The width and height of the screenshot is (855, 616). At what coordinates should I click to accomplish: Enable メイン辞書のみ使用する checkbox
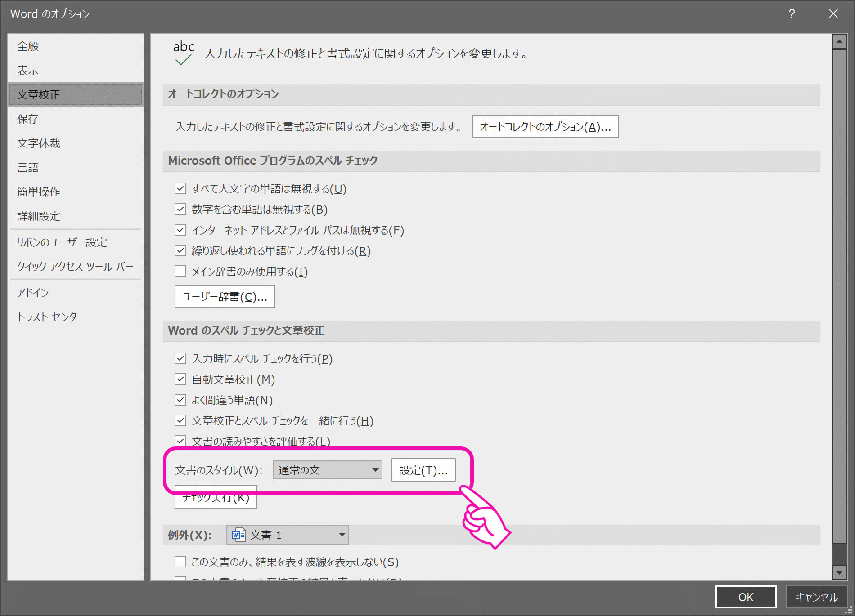click(x=180, y=271)
